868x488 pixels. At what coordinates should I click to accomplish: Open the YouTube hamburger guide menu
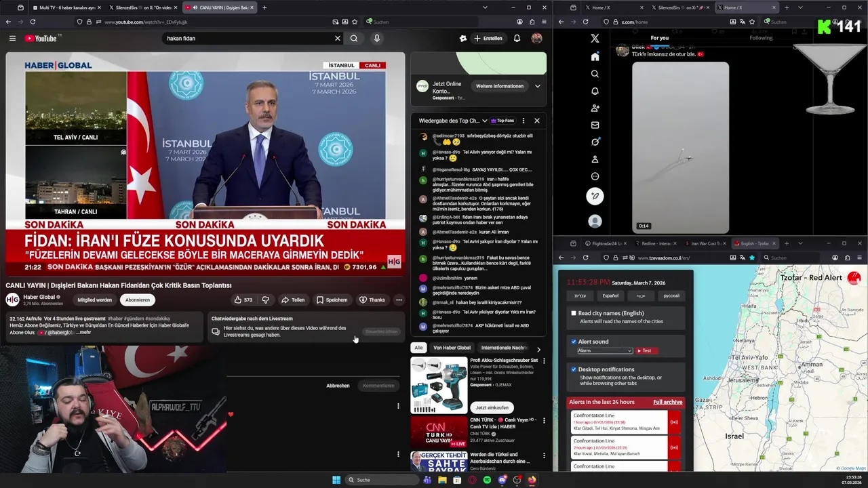point(12,39)
